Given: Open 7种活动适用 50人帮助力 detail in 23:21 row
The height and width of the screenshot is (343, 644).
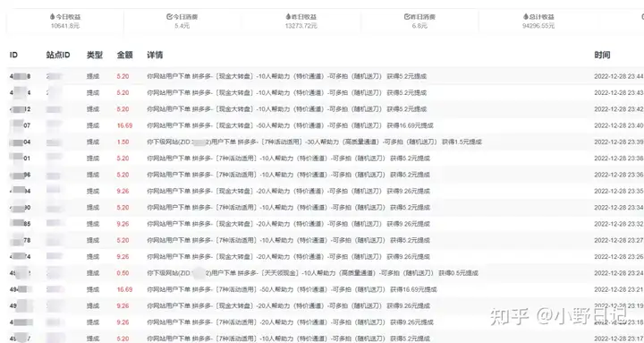Looking at the screenshot, I should coord(292,289).
